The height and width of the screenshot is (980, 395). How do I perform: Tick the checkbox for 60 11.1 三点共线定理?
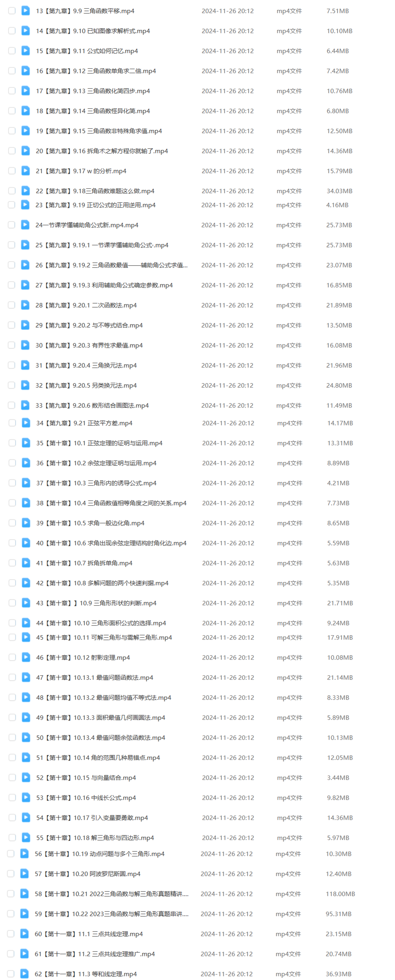coord(11,933)
